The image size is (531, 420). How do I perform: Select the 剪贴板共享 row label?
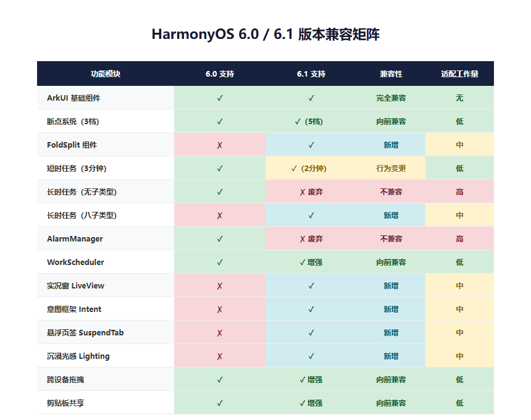coord(65,403)
